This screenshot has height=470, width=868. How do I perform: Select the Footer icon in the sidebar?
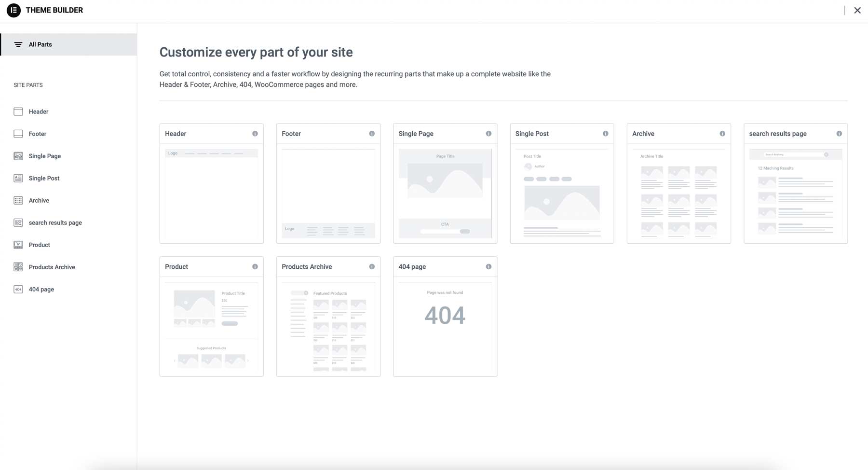(18, 134)
